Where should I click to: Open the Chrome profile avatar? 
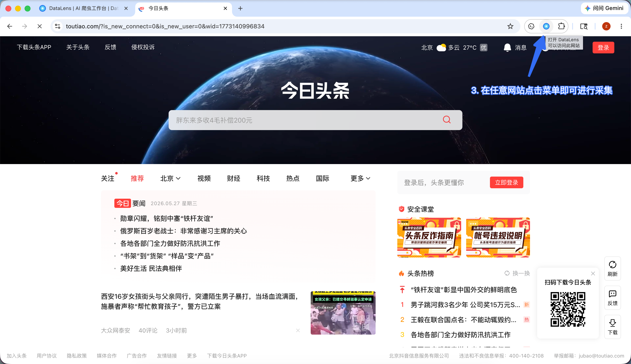point(606,26)
